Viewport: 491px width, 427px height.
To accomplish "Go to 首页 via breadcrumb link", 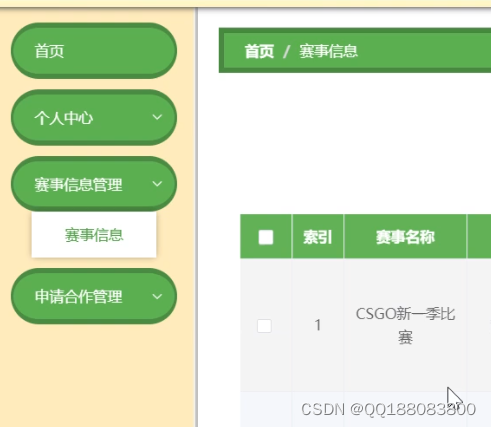I will (x=259, y=52).
